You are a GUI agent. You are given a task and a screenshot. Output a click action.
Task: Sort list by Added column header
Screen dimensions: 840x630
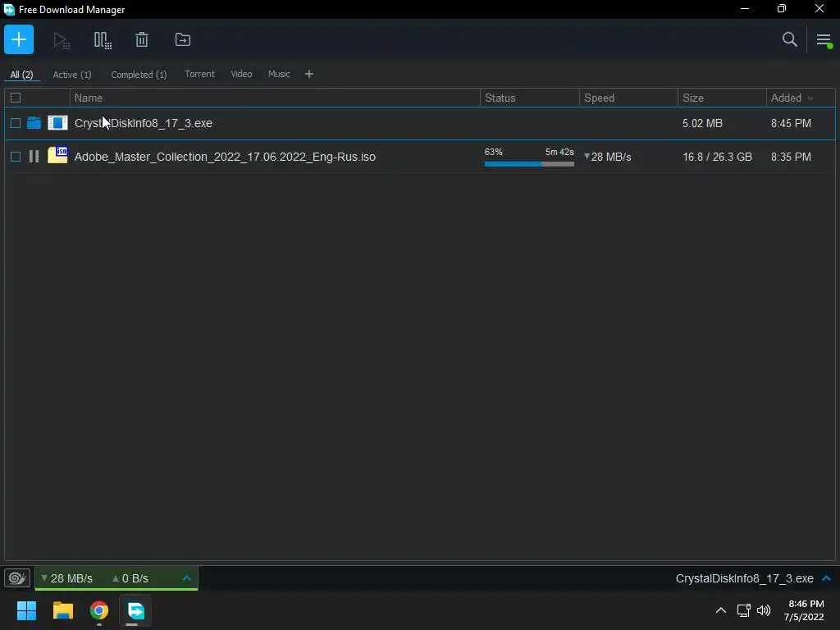click(x=801, y=98)
